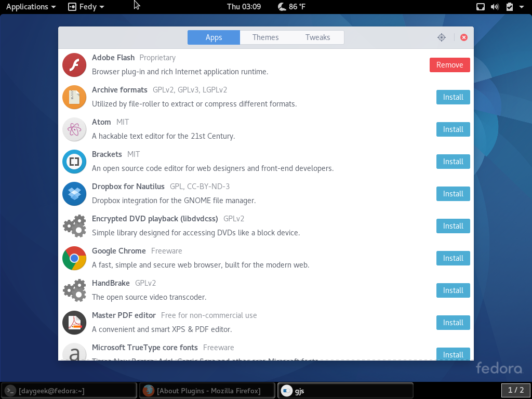Viewport: 532px width, 399px height.
Task: Open the volume speaker icon in top bar
Action: [x=495, y=7]
